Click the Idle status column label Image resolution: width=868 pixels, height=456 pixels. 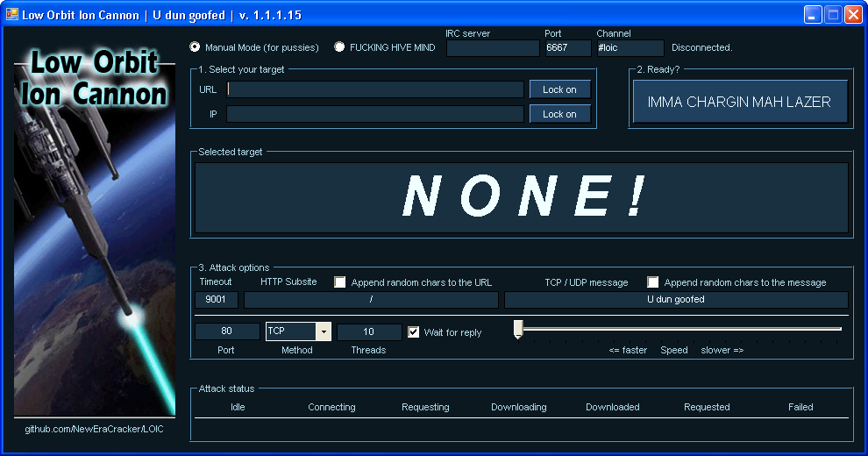[238, 407]
